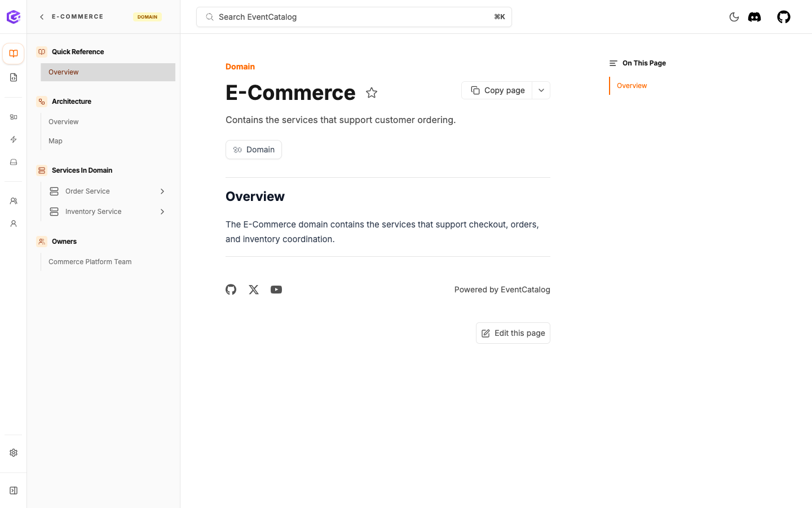Click the Inventory Service server icon

coord(54,212)
